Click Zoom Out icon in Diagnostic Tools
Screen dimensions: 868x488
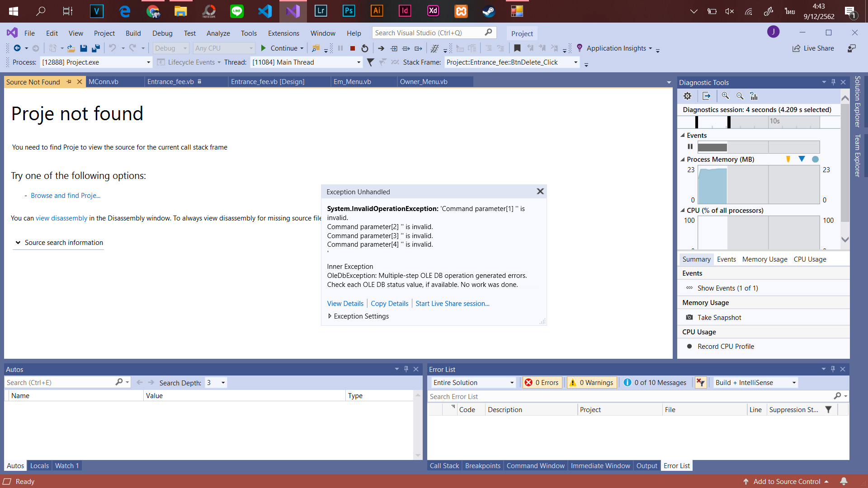click(x=740, y=96)
